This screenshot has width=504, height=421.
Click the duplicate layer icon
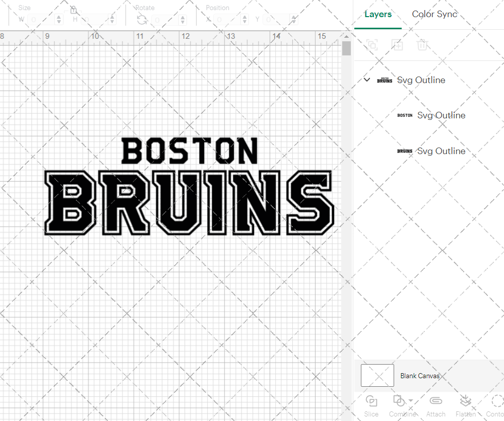click(x=371, y=45)
